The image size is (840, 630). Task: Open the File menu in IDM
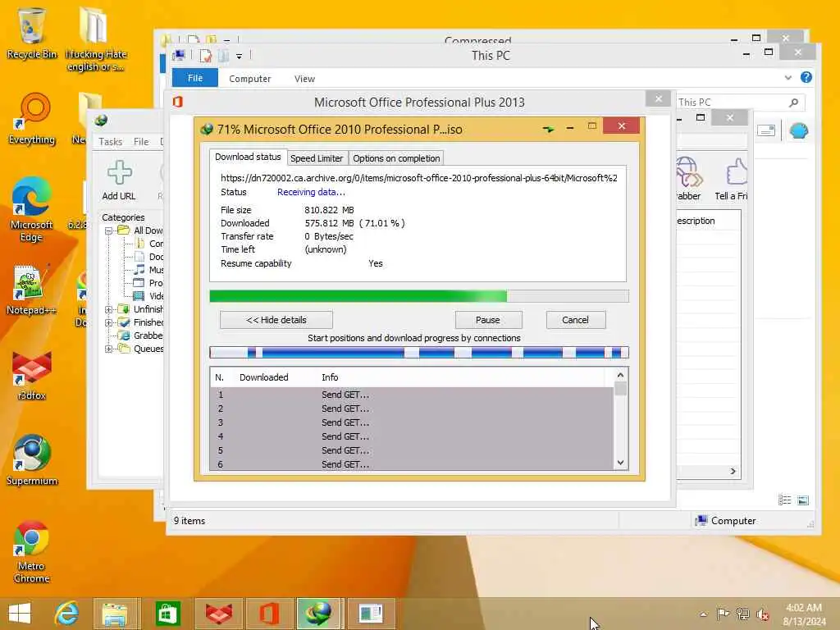coord(141,141)
